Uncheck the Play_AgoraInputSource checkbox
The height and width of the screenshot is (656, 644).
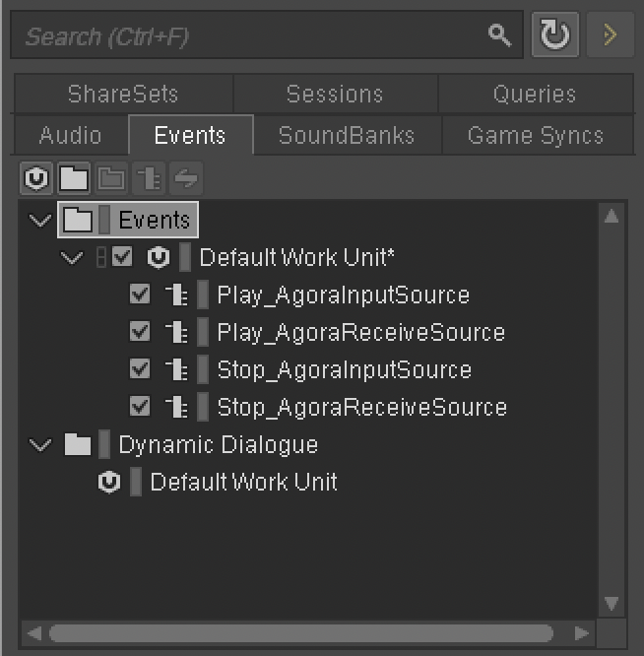(x=140, y=295)
